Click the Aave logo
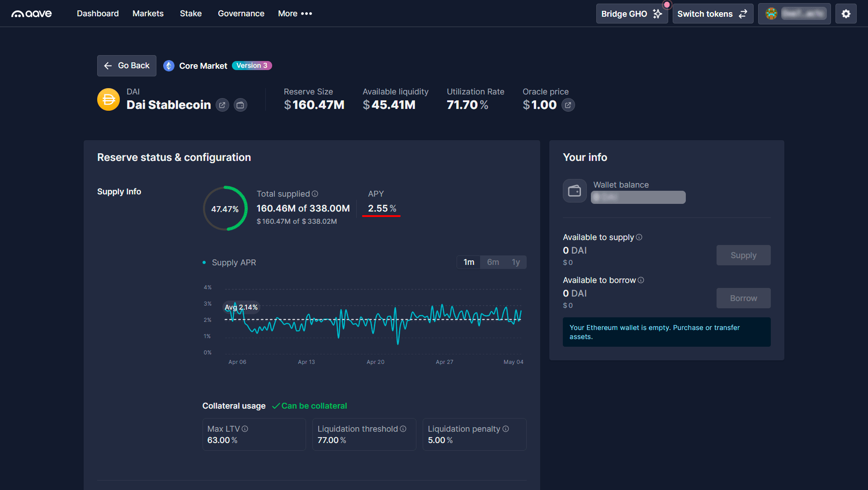This screenshot has height=490, width=868. [x=32, y=14]
